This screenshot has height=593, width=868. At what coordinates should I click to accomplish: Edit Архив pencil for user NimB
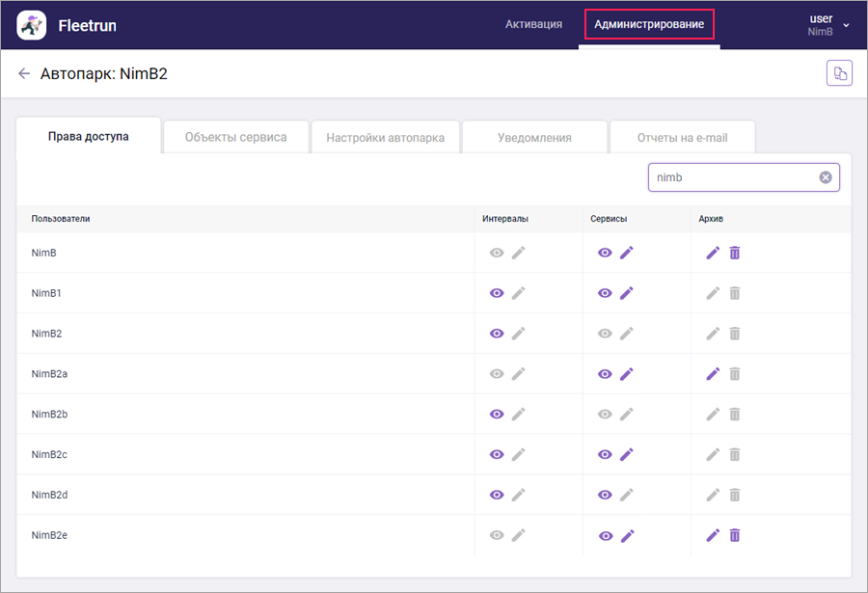(713, 253)
